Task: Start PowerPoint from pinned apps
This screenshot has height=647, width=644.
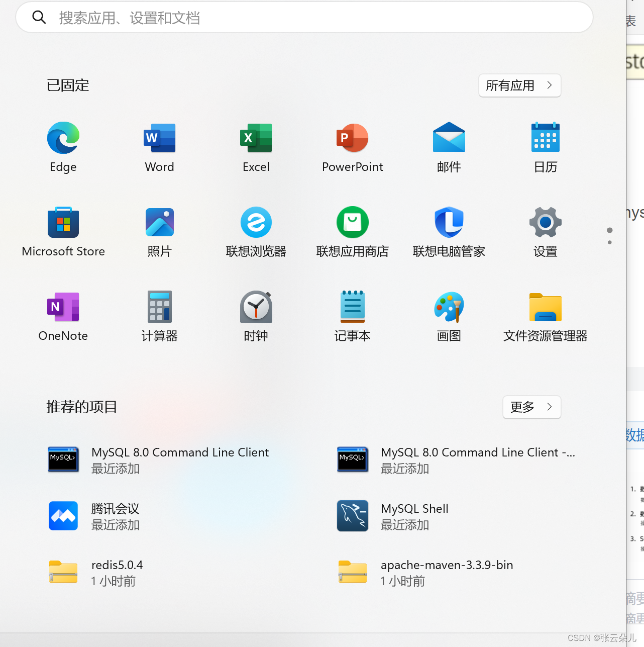Action: pos(353,138)
